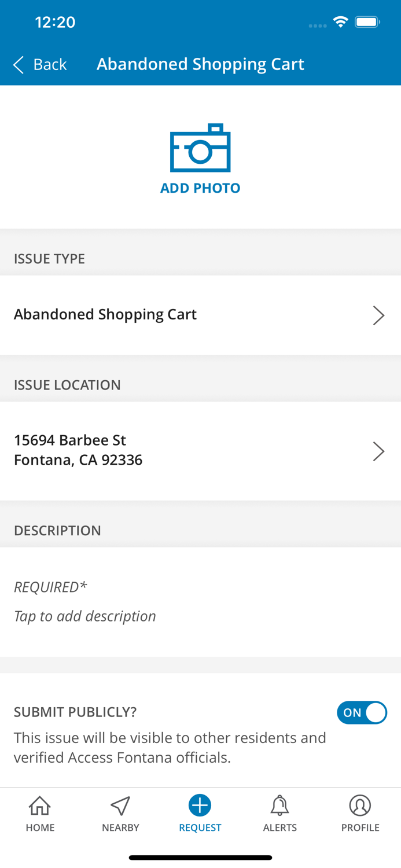
Task: Expand issue location chevron arrow
Action: coord(378,451)
